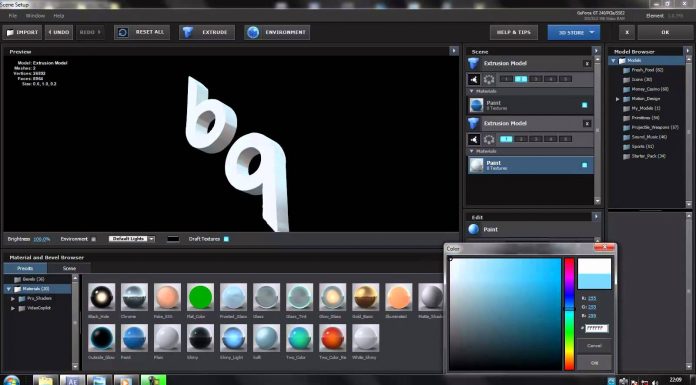
Task: Click first model's dotted circle icon
Action: pyautogui.click(x=489, y=79)
